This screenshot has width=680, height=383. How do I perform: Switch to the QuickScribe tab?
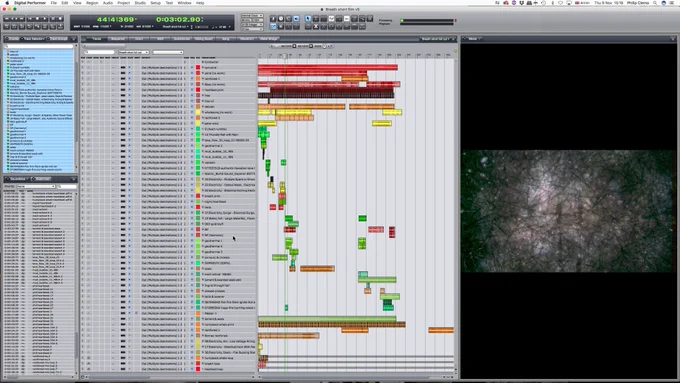[182, 39]
